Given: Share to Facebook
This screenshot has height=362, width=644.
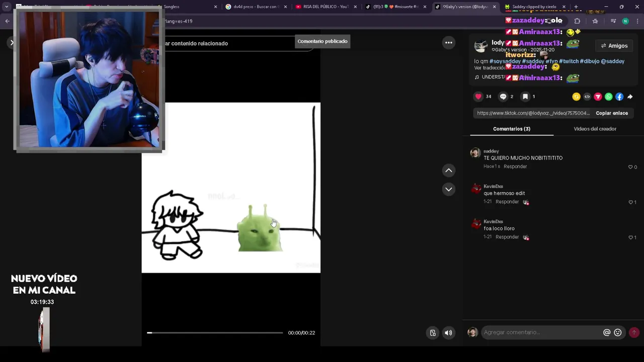Looking at the screenshot, I should [619, 97].
